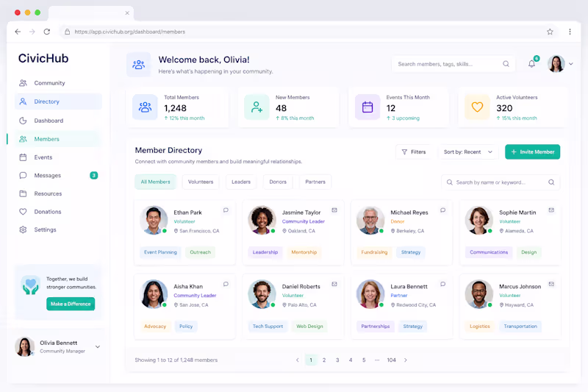Click the welcome banner community icon
The width and height of the screenshot is (588, 392).
coord(138,65)
